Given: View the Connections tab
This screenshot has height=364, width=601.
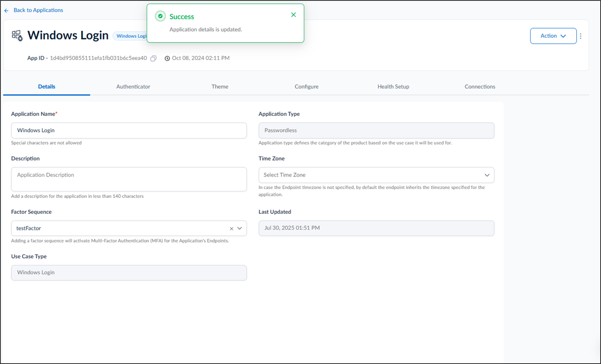Looking at the screenshot, I should (x=480, y=86).
